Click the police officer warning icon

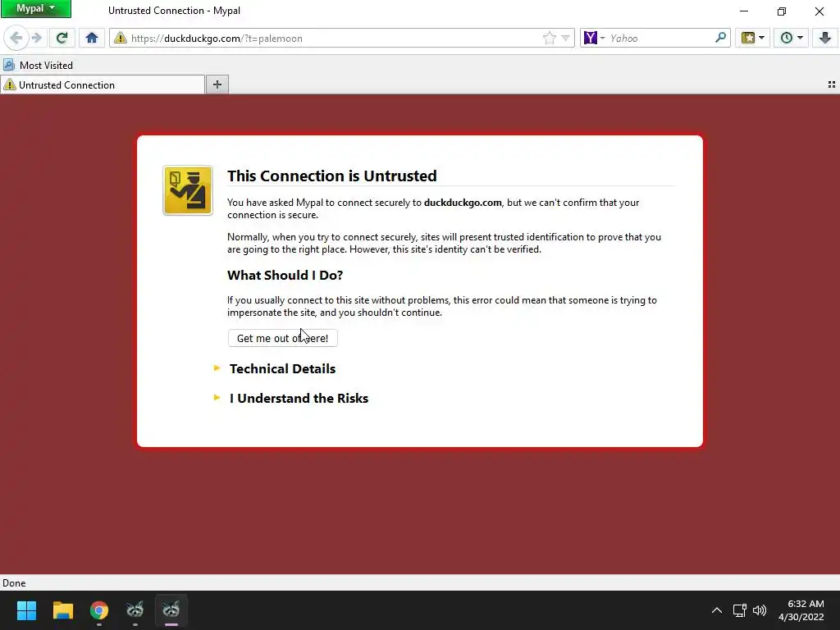click(188, 190)
